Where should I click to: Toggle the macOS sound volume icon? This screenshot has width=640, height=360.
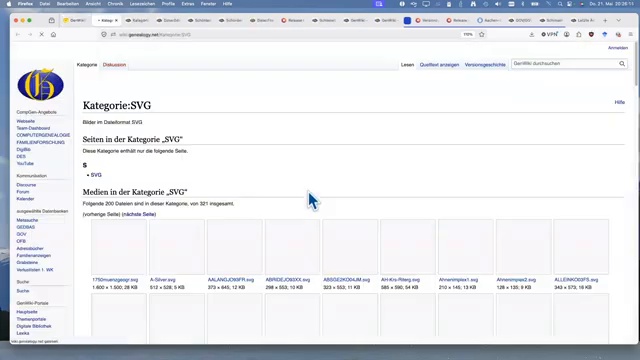click(498, 4)
